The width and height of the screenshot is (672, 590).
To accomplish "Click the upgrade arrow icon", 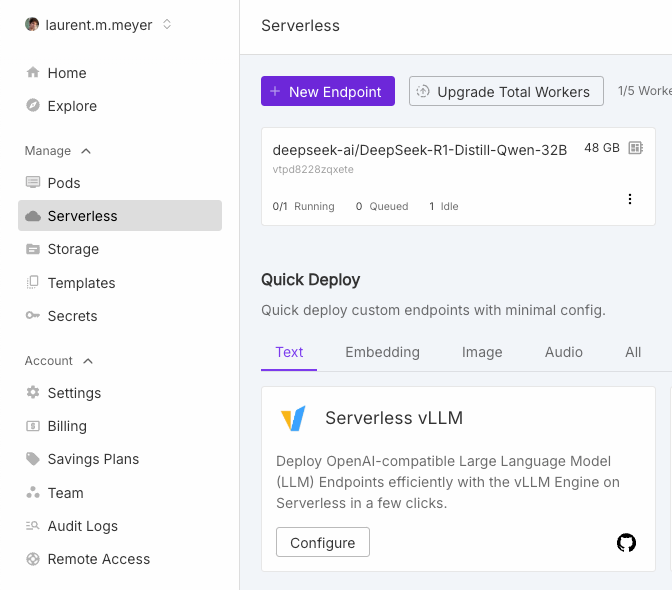I will coord(423,91).
